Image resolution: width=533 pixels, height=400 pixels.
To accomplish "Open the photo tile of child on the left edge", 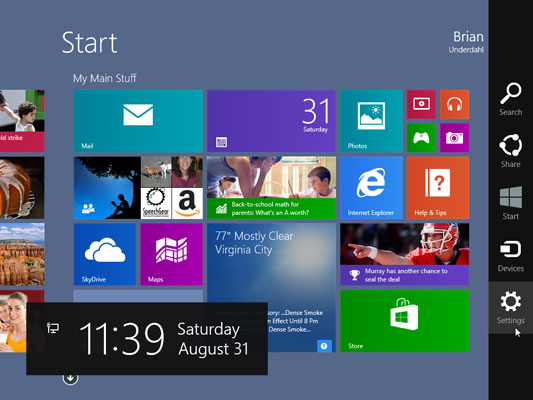I will click(x=22, y=121).
